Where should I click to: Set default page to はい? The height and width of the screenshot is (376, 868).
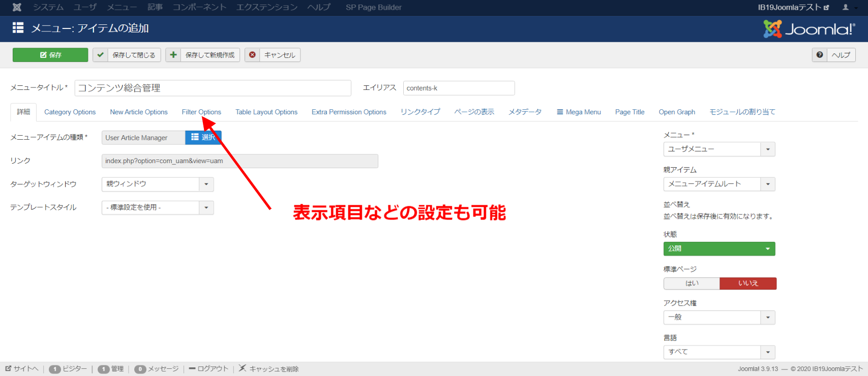tap(692, 284)
